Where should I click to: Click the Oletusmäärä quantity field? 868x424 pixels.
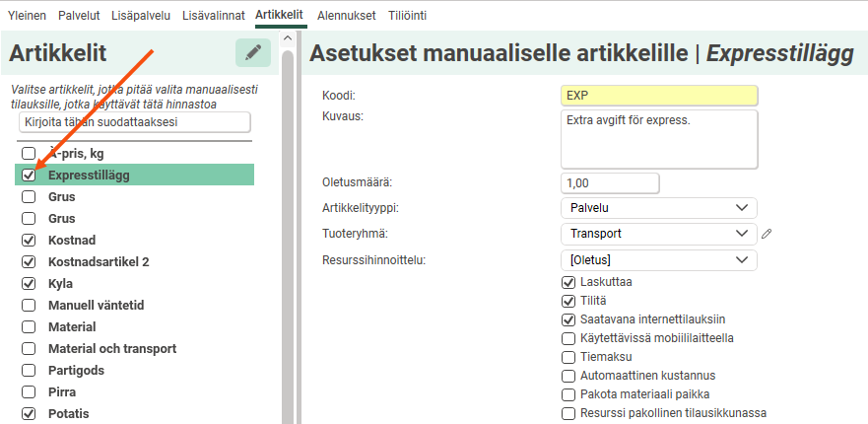pos(609,183)
